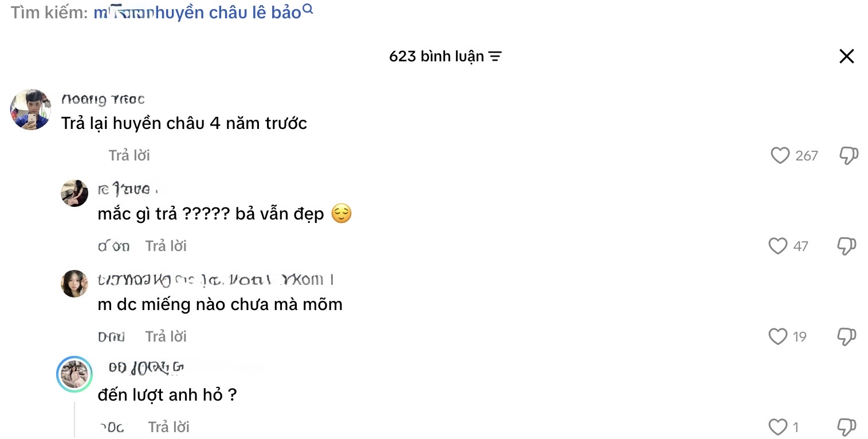This screenshot has width=868, height=439.
Task: Like the comment with 267 likes
Action: tap(780, 155)
